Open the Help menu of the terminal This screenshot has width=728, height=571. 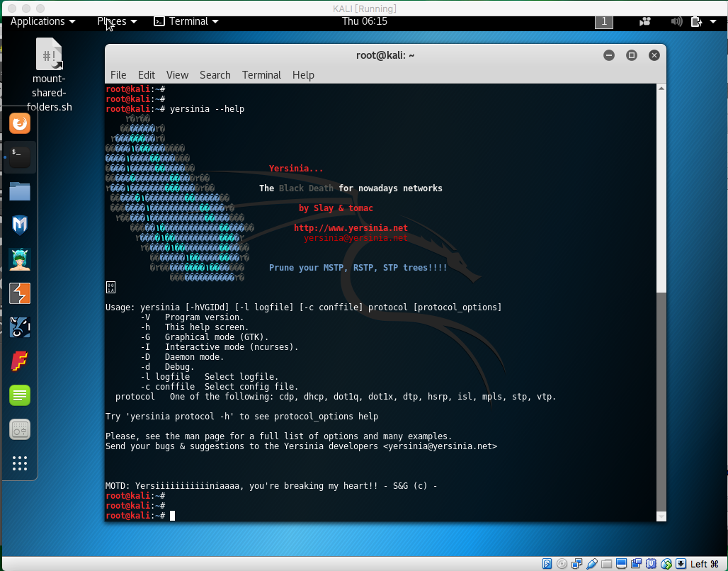point(303,75)
